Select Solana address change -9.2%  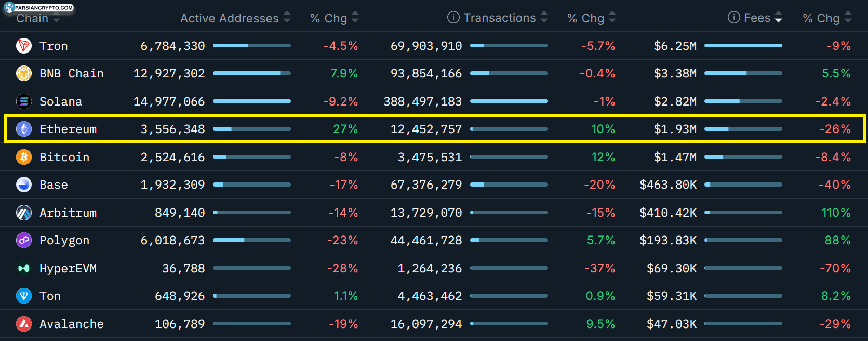pyautogui.click(x=341, y=101)
